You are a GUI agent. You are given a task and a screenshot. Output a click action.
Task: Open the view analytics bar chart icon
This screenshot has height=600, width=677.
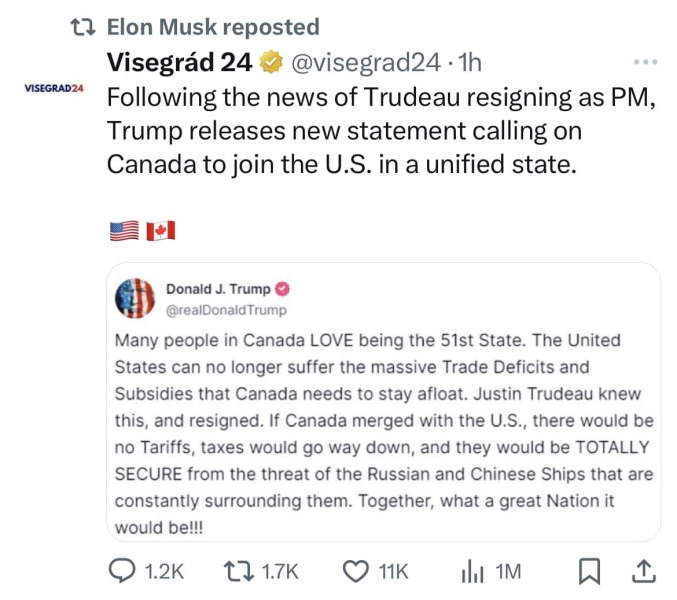click(x=472, y=570)
